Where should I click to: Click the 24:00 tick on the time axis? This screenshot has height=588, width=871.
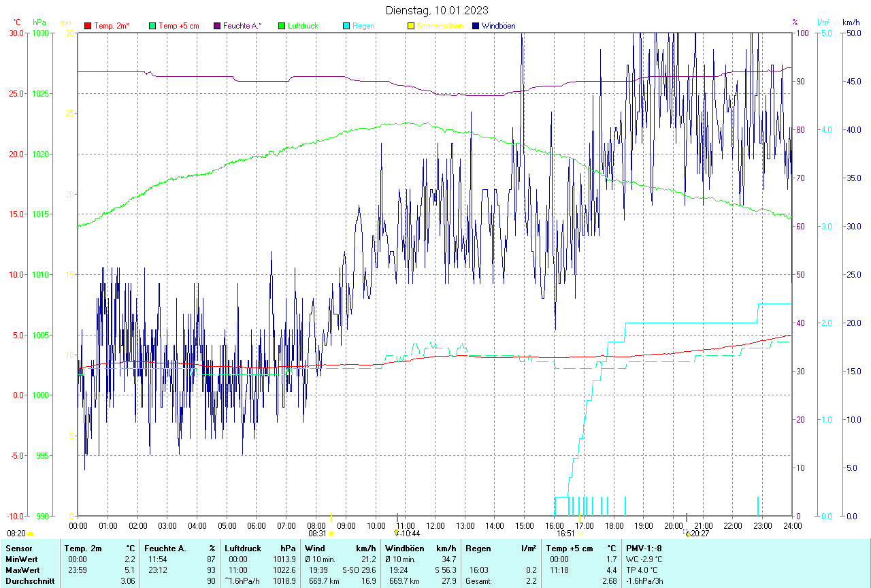792,525
